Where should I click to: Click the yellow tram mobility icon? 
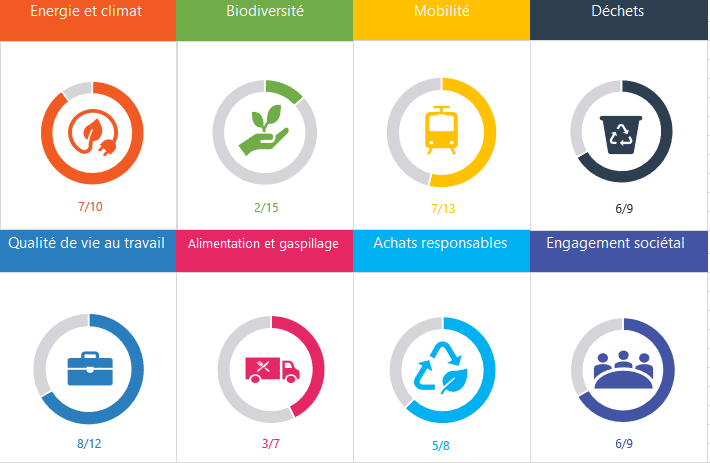441,130
